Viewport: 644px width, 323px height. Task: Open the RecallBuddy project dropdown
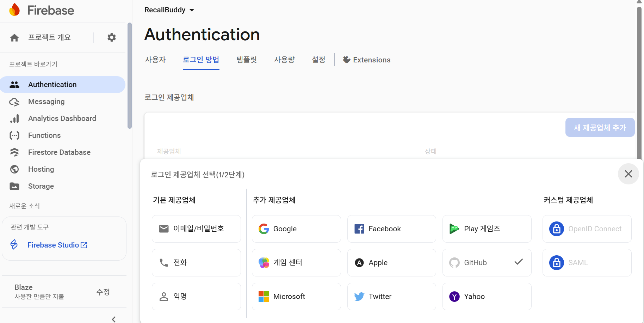pos(169,10)
